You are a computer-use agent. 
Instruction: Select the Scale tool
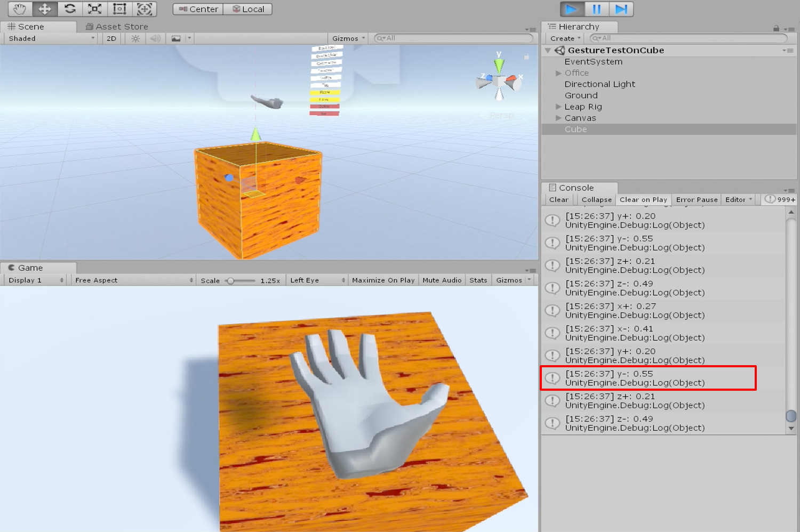coord(94,9)
